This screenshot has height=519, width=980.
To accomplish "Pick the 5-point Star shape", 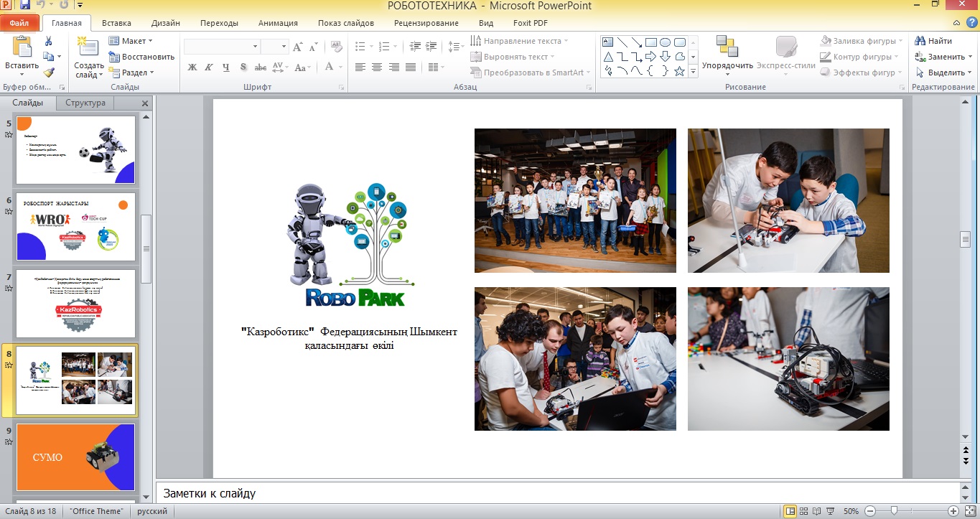I will click(x=679, y=71).
